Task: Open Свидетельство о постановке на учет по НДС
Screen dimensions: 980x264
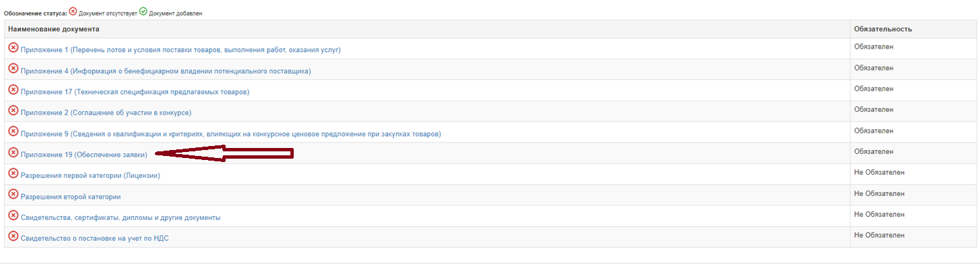Action: click(x=95, y=239)
